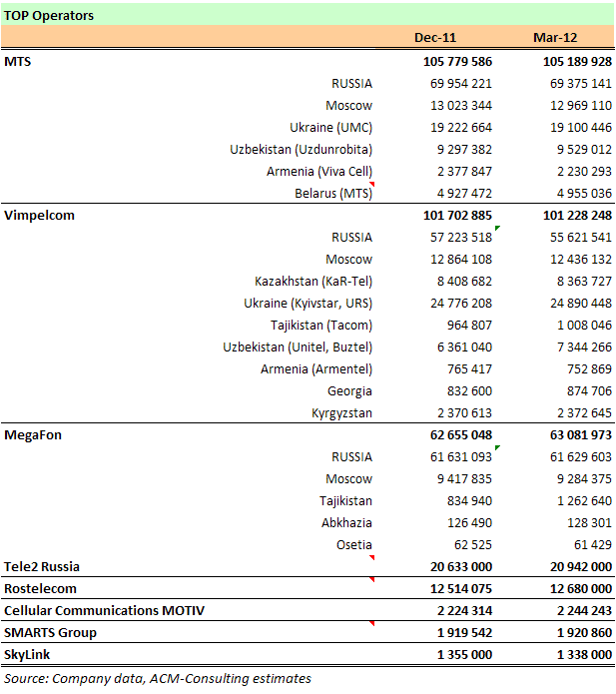Select the Cellular Communications MOTIV row label
Image resolution: width=616 pixels, height=694 pixels.
pyautogui.click(x=105, y=610)
